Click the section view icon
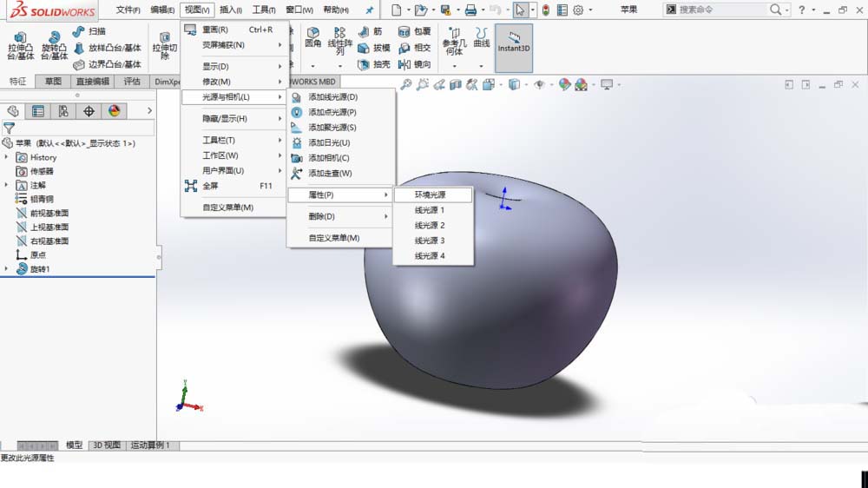Viewport: 868px width, 488px height. pos(456,85)
